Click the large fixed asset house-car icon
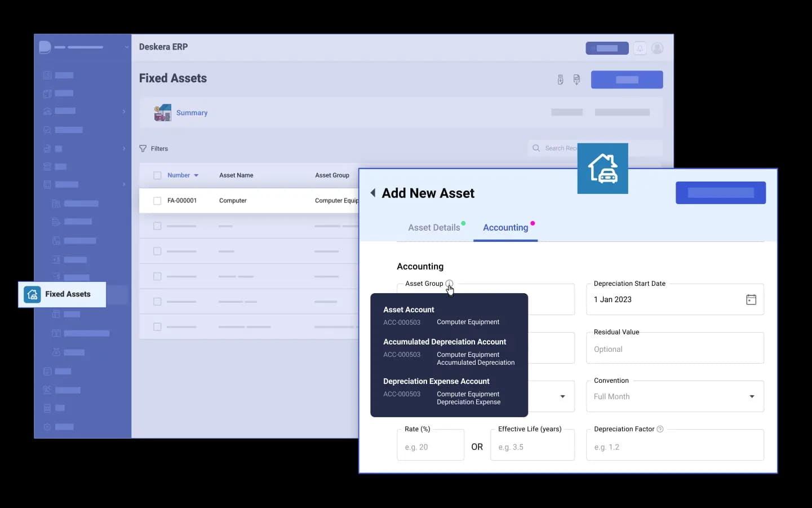The image size is (812, 508). click(602, 169)
